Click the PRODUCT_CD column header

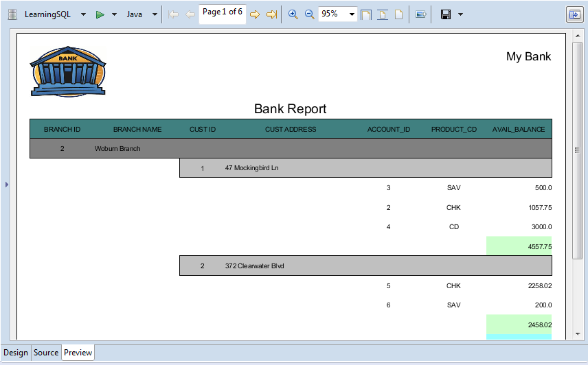454,130
